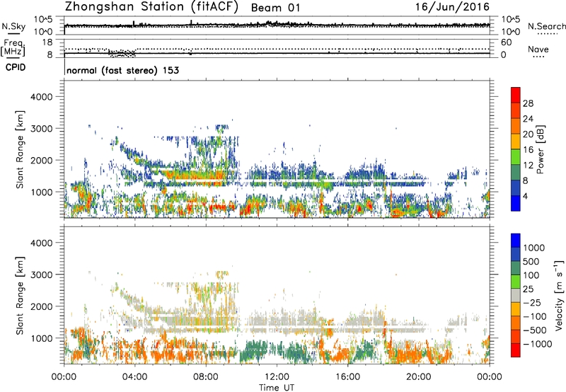
Task: Click the '100' velocity colorbar value
Action: (x=533, y=275)
